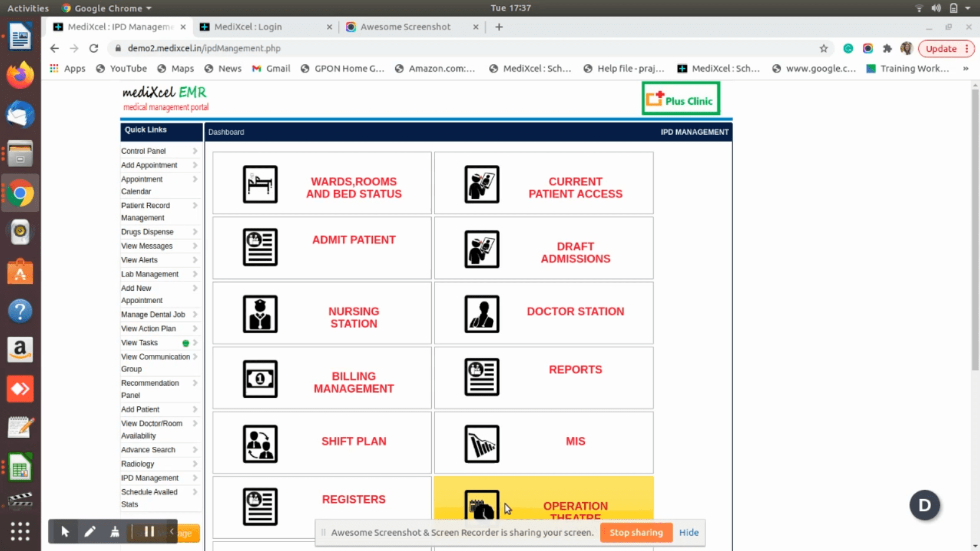Screen dimensions: 980x551
Task: Expand the Control Panel quick link arrow
Action: coord(195,151)
